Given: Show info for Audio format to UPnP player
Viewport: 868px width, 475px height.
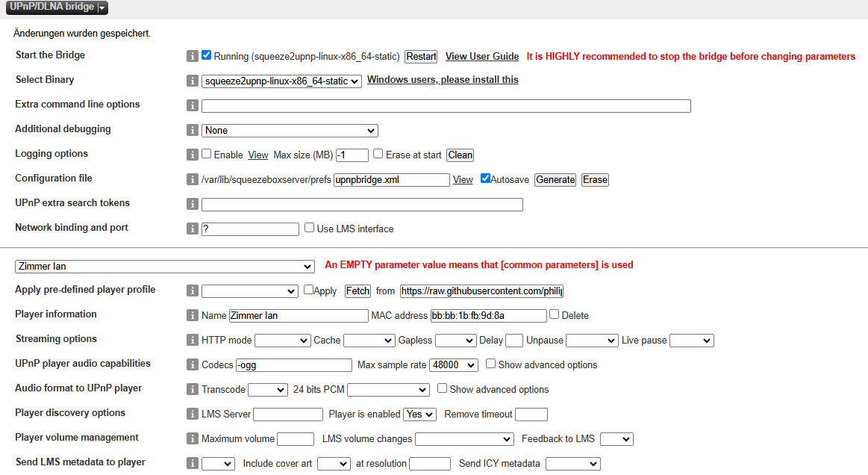Looking at the screenshot, I should tap(192, 389).
